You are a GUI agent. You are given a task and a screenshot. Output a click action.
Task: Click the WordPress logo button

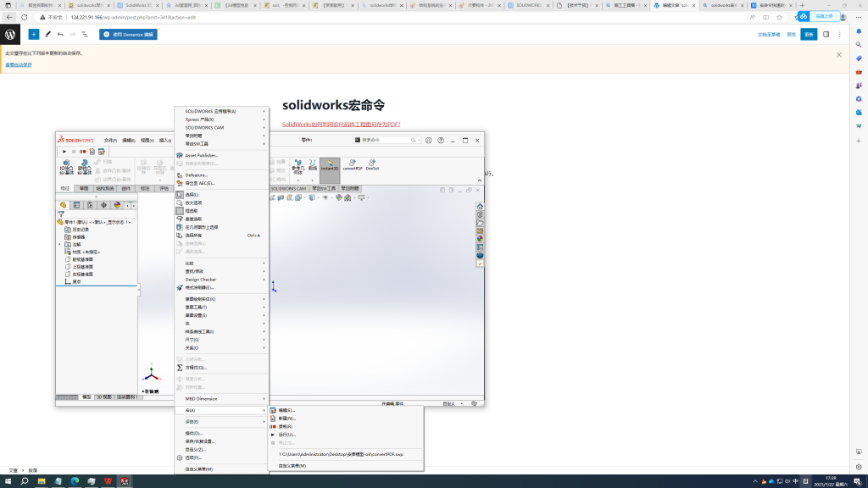coord(10,35)
